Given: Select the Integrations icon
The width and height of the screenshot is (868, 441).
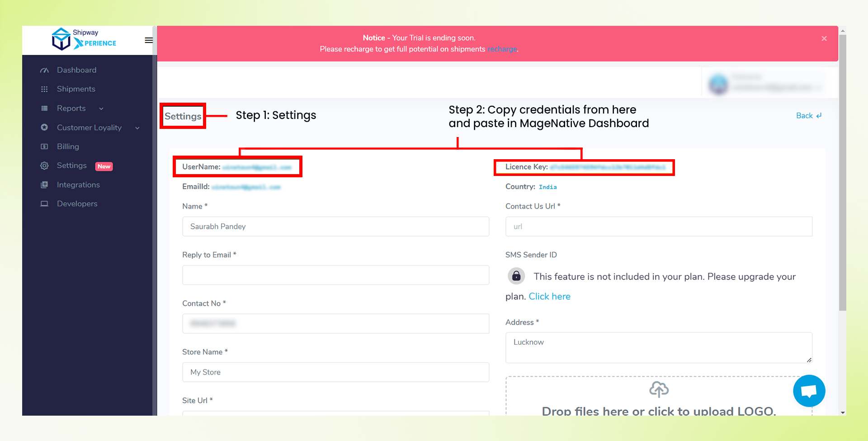Looking at the screenshot, I should [44, 185].
